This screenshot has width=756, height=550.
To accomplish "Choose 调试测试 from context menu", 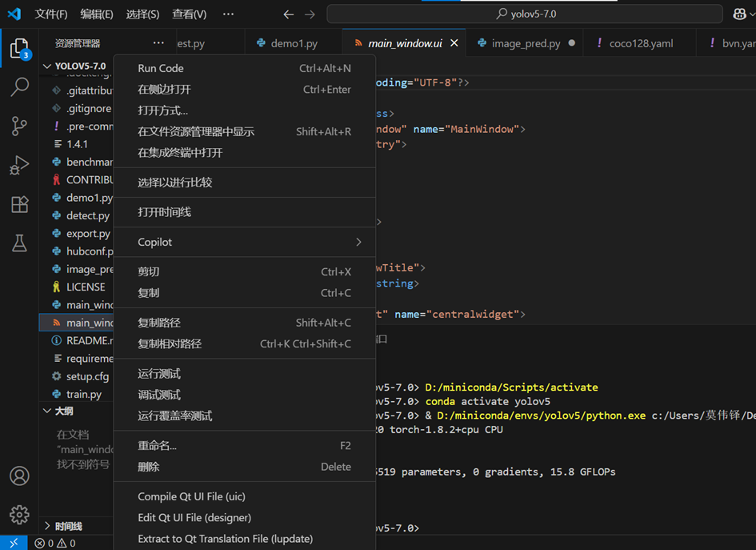I will pos(245,395).
